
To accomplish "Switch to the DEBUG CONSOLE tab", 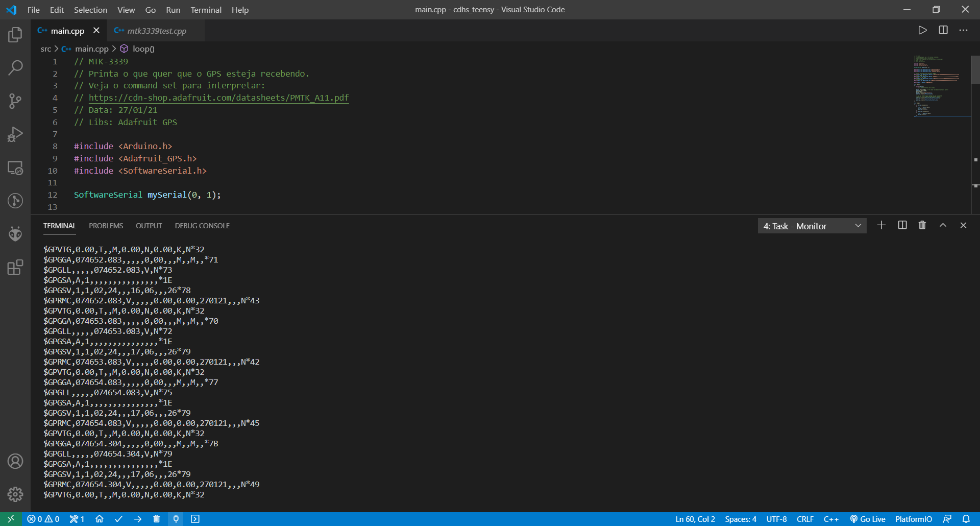I will [x=202, y=226].
